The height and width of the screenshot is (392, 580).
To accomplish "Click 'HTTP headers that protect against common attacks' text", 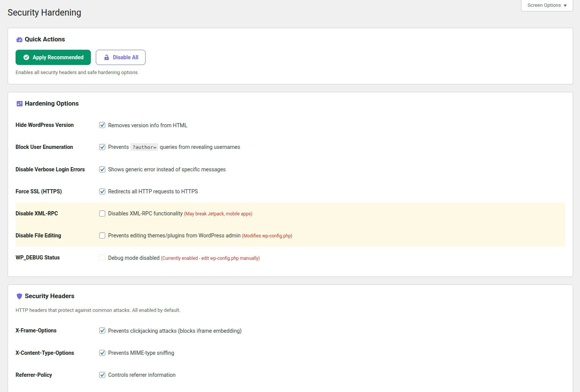I will (98, 310).
